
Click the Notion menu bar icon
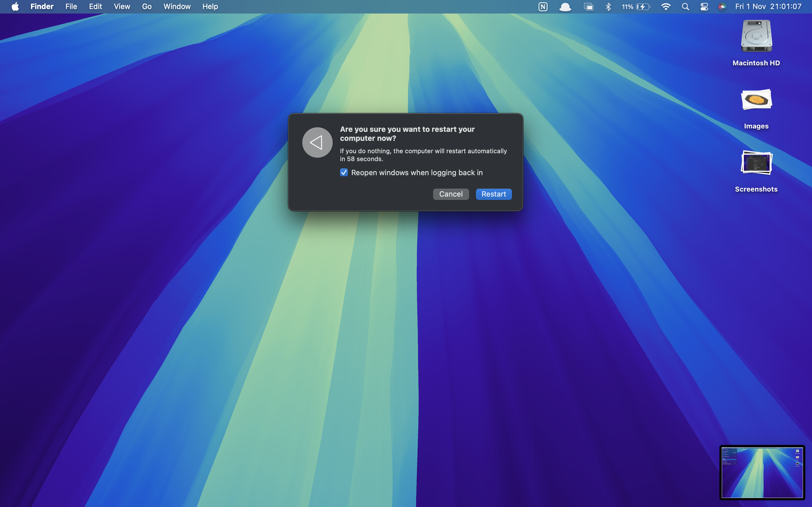point(542,7)
